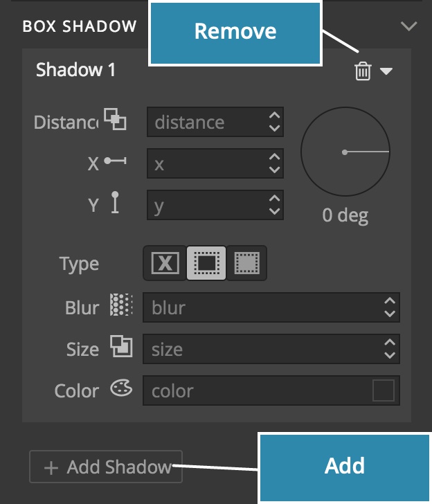This screenshot has height=504, width=432.
Task: Click the X horizontal offset icon
Action: click(115, 161)
